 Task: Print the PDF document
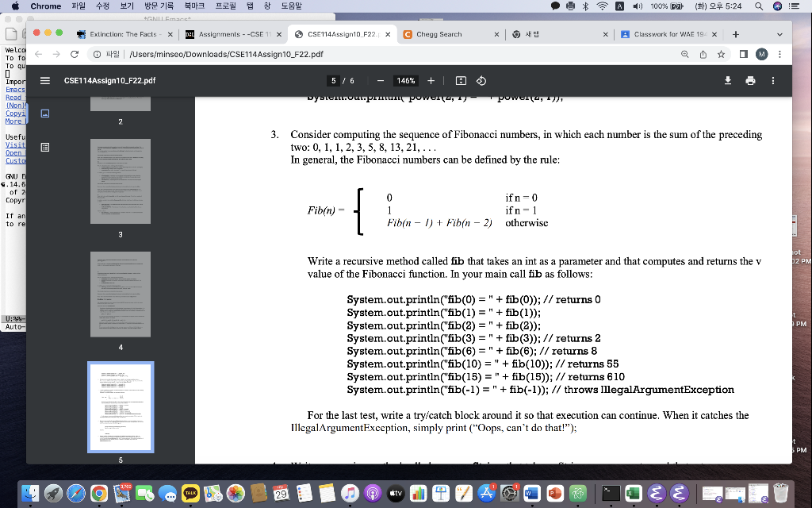pyautogui.click(x=749, y=80)
